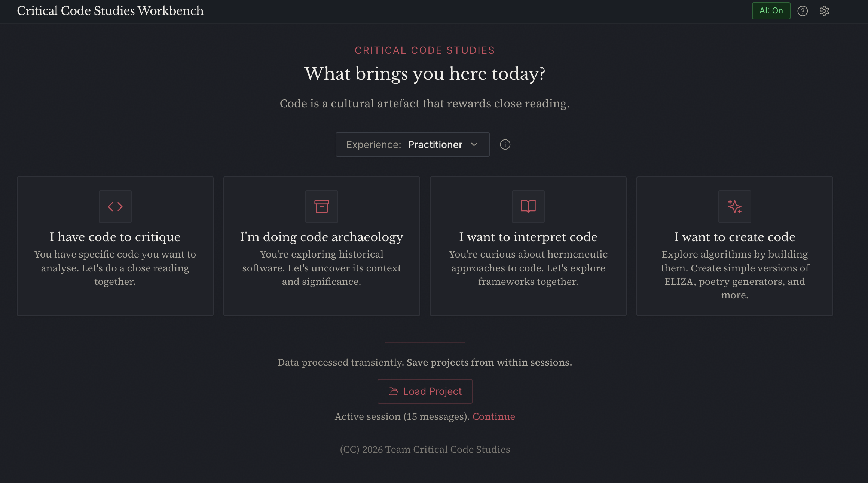Select "I want to create code" heading
Viewport: 868px width, 483px height.
point(735,237)
